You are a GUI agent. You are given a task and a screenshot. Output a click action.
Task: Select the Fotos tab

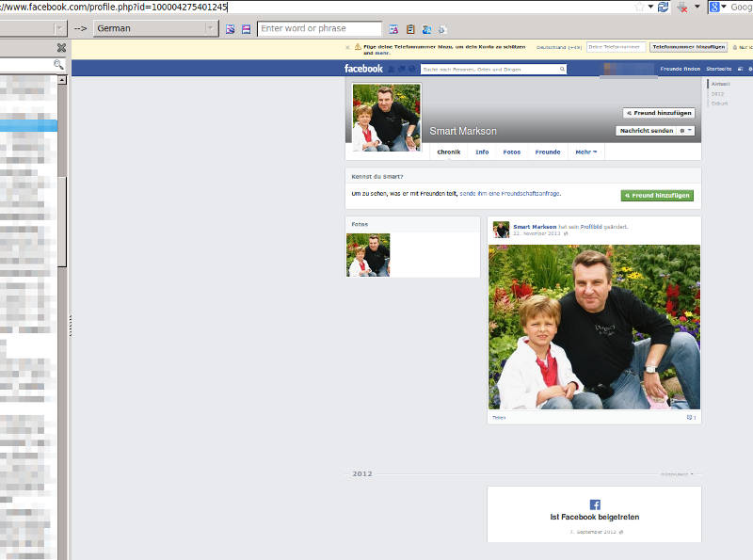[511, 152]
